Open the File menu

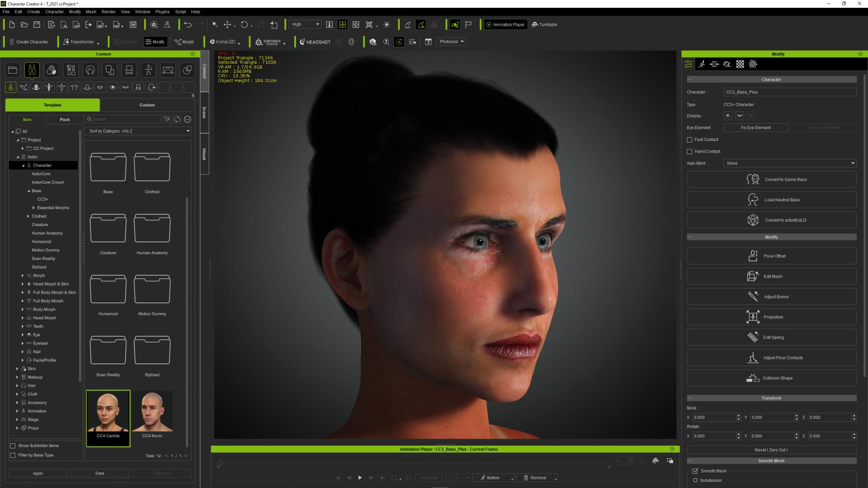click(x=6, y=12)
